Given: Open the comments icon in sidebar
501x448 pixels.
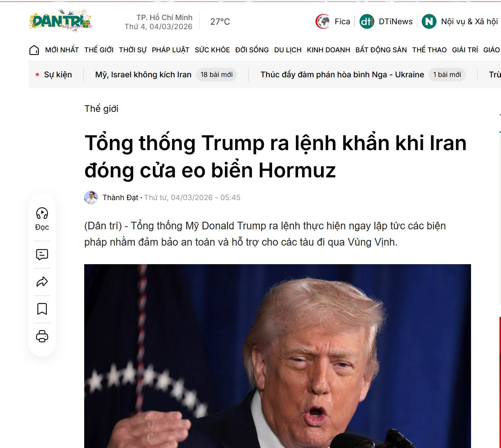Looking at the screenshot, I should (x=42, y=254).
